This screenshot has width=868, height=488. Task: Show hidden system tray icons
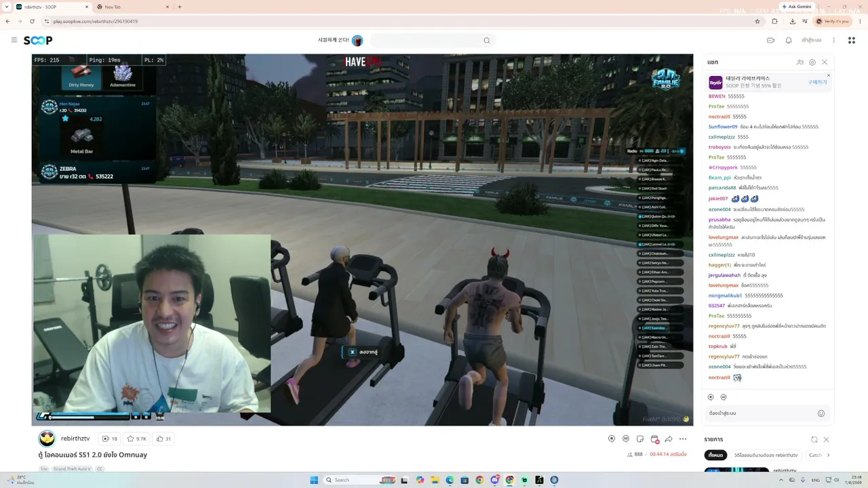point(781,480)
